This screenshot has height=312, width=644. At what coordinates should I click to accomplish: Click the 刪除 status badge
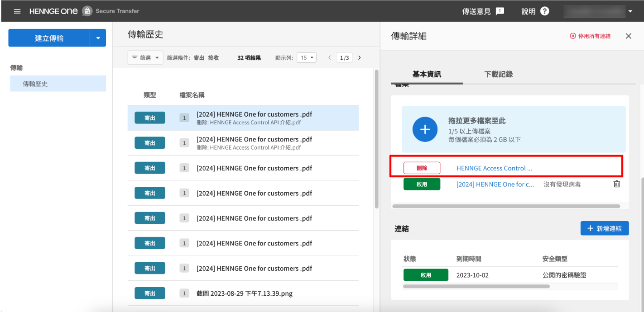(422, 168)
